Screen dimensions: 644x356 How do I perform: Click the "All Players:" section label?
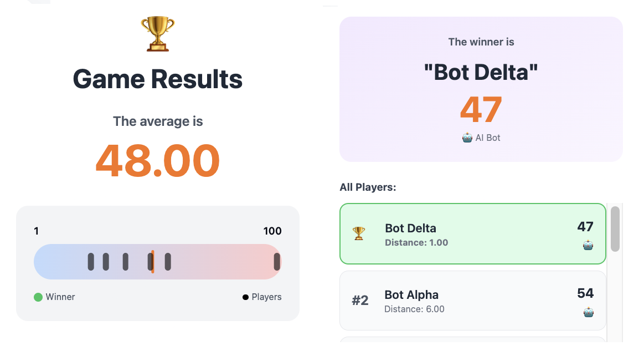(368, 187)
